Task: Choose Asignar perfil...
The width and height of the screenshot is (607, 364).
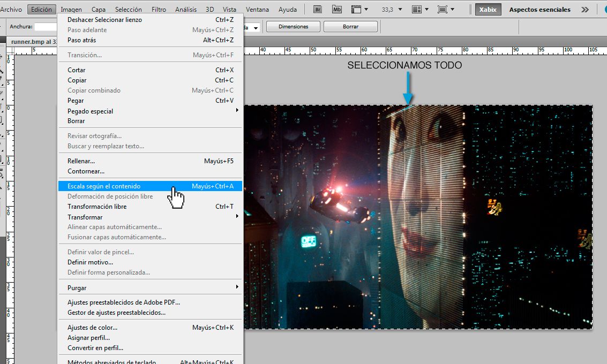Action: [x=150, y=338]
